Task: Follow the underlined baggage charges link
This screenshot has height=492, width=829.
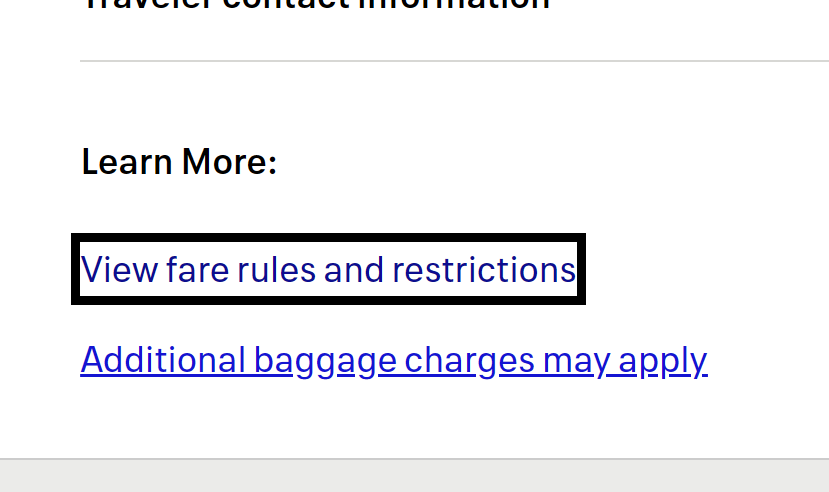Action: (x=394, y=359)
